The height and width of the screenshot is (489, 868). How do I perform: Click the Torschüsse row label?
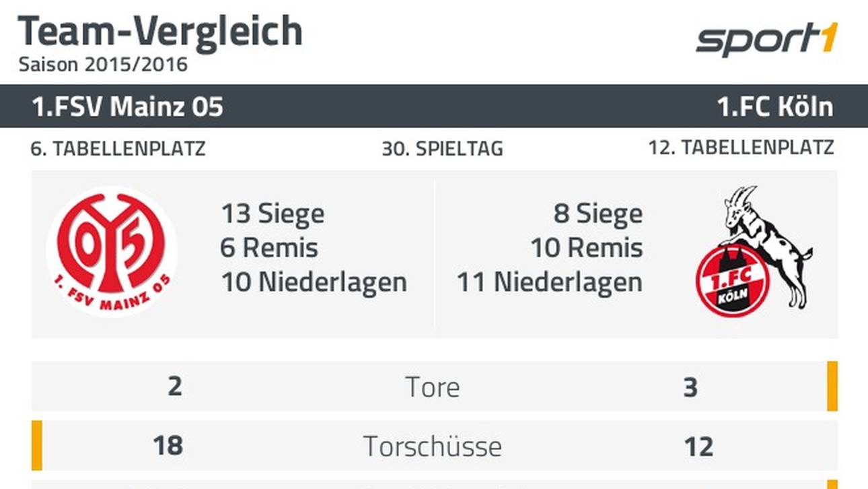click(433, 446)
